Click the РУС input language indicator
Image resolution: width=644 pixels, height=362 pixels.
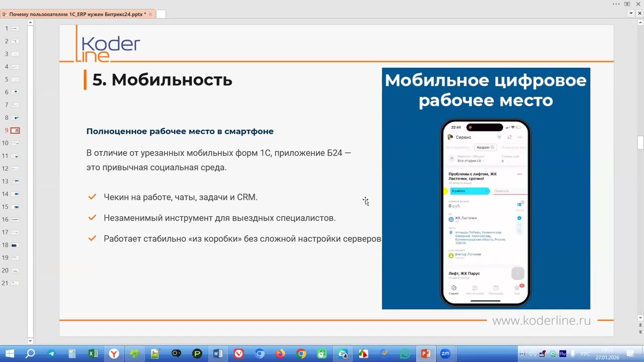(x=585, y=354)
